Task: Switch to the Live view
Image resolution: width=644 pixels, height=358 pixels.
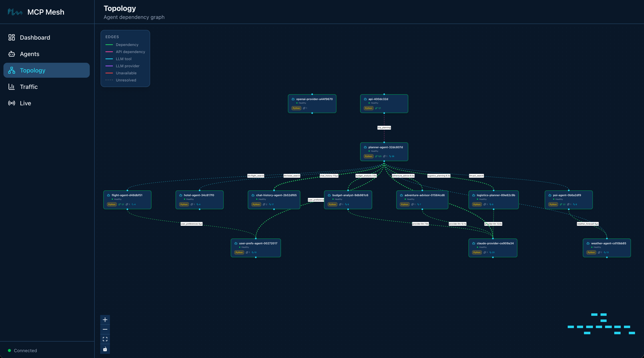Action: point(25,103)
